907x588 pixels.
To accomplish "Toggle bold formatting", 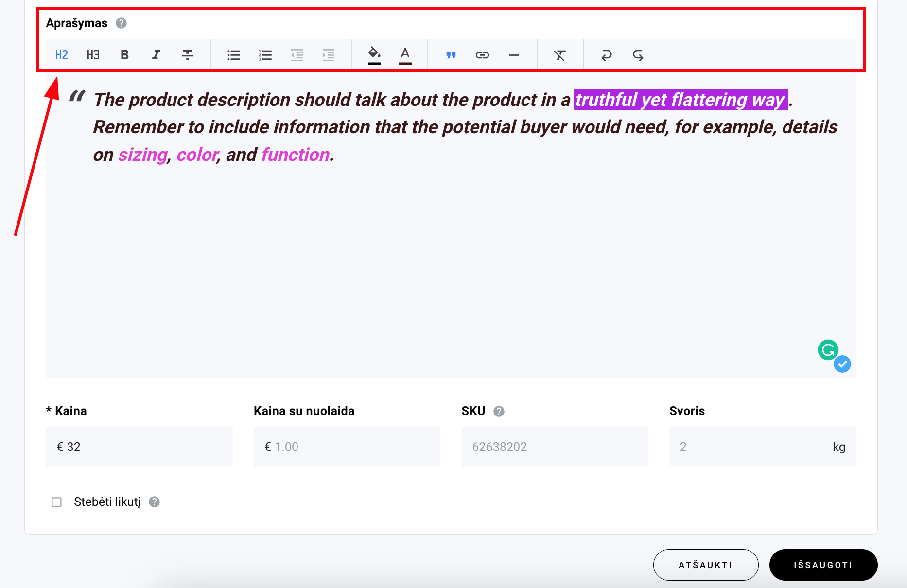I will [x=124, y=55].
